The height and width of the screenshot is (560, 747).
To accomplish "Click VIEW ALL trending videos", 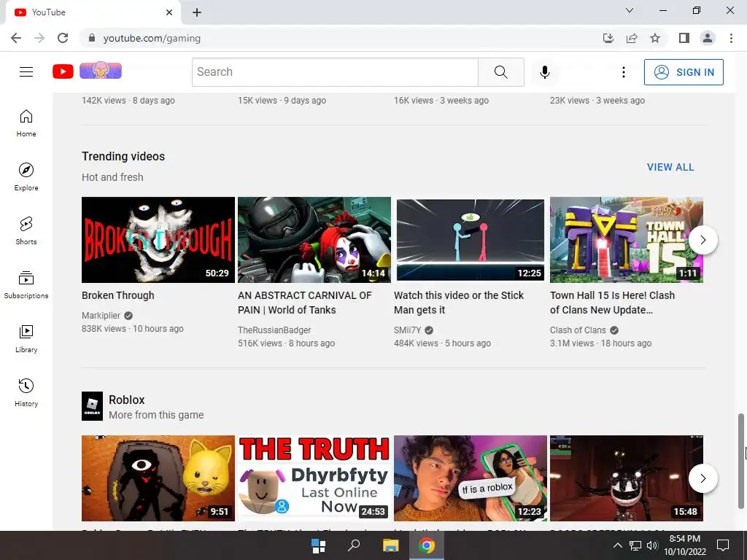I will tap(670, 167).
